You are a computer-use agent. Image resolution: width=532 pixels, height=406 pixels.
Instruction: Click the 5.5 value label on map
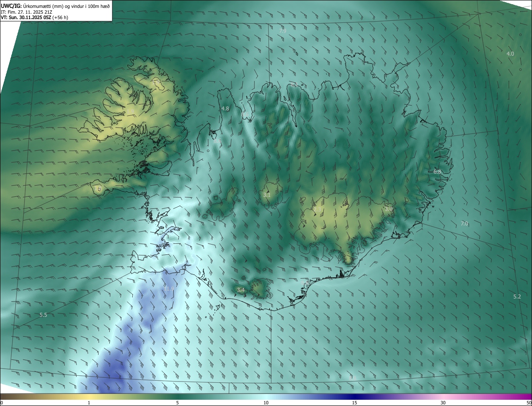[43, 316]
